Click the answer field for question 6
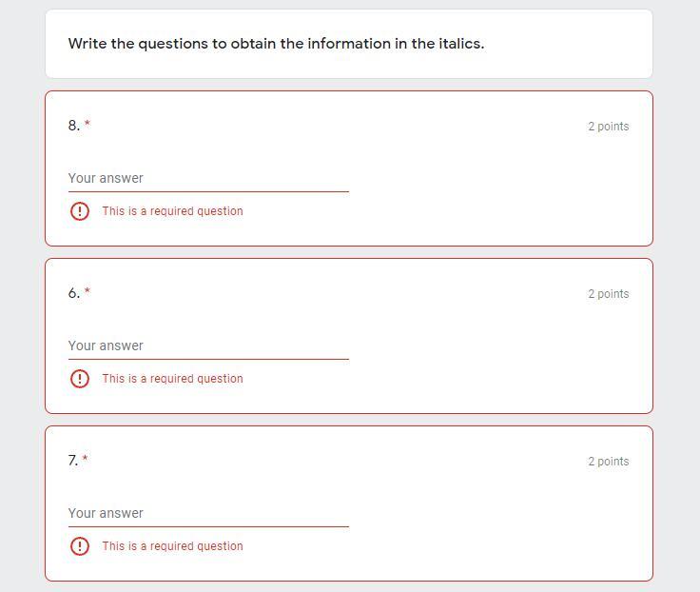Image resolution: width=700 pixels, height=592 pixels. click(x=207, y=345)
